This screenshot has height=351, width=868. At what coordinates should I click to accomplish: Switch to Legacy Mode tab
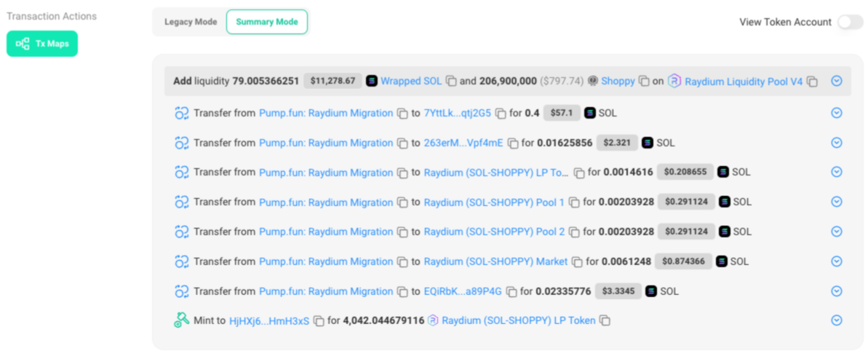point(191,22)
